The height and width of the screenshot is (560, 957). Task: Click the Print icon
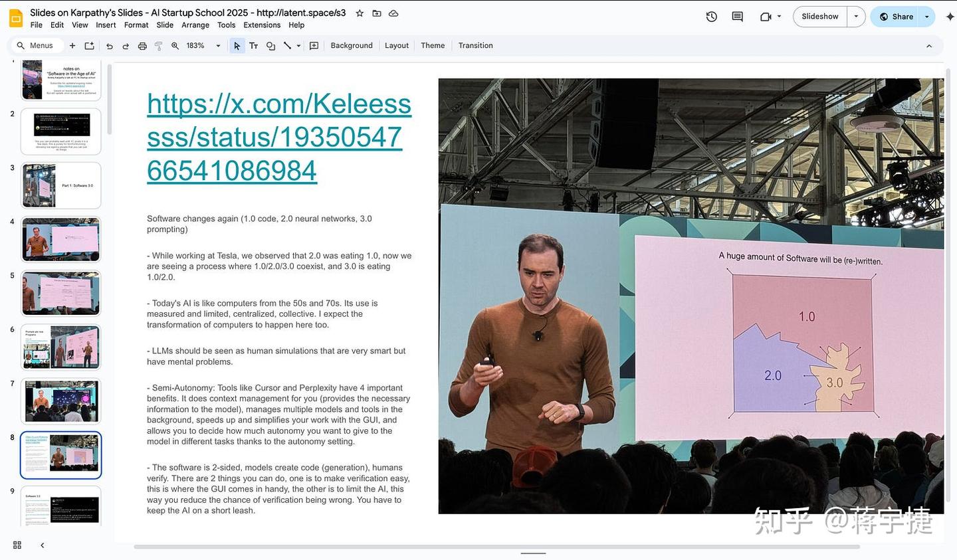coord(142,45)
